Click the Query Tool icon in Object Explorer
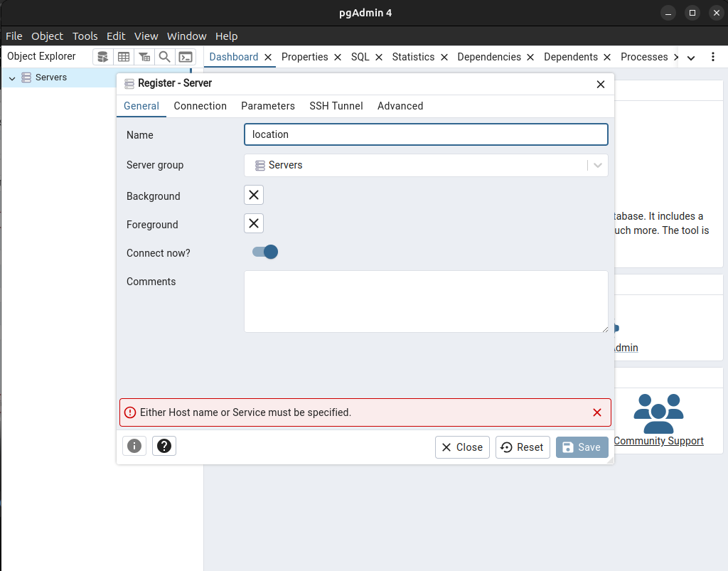This screenshot has height=571, width=728. click(103, 57)
